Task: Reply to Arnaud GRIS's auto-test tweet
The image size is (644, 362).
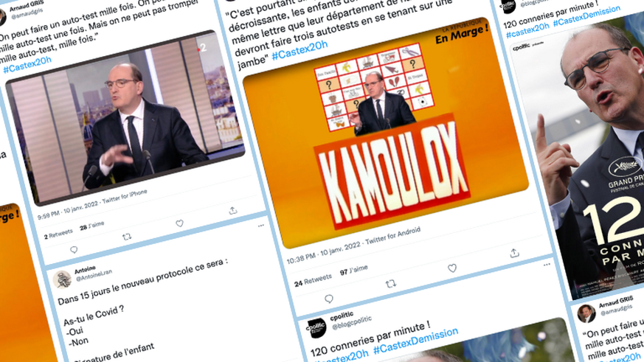Action: [74, 249]
